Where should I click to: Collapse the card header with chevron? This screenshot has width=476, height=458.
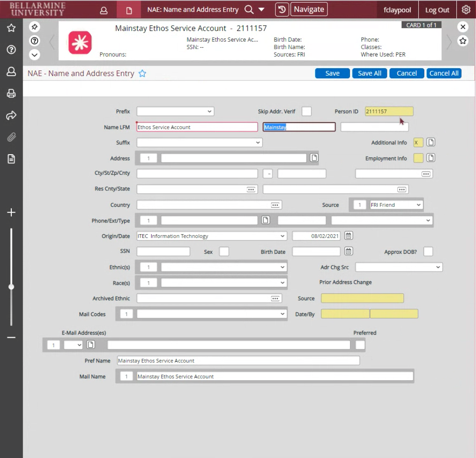35,55
